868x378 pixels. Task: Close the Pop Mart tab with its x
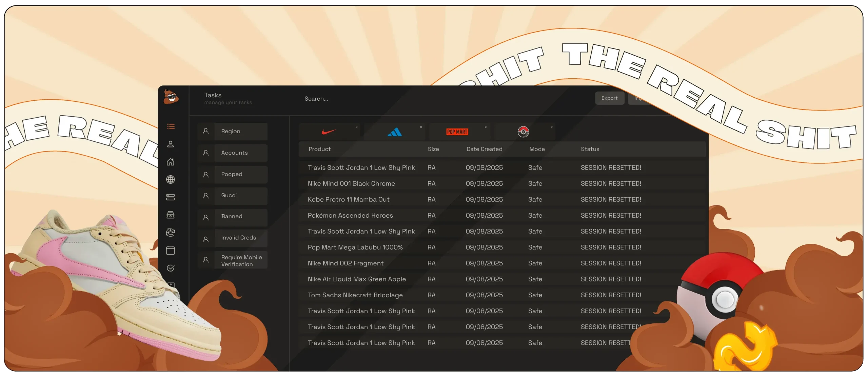pos(486,127)
